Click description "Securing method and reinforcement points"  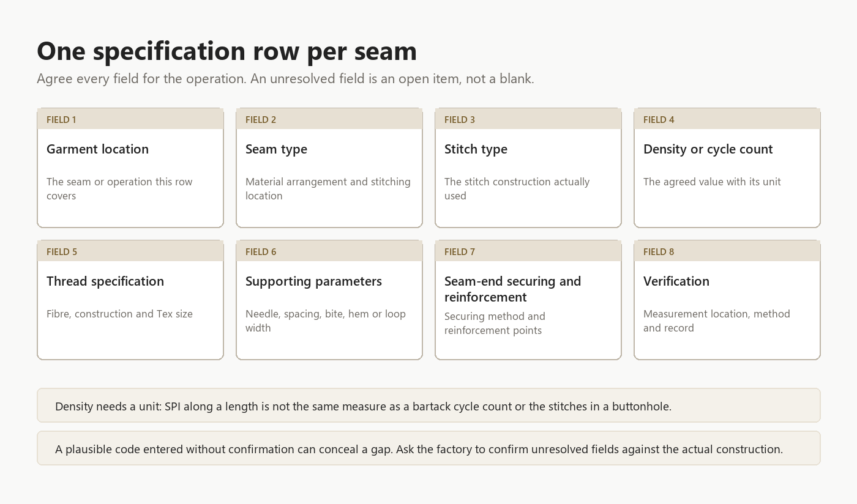[495, 324]
